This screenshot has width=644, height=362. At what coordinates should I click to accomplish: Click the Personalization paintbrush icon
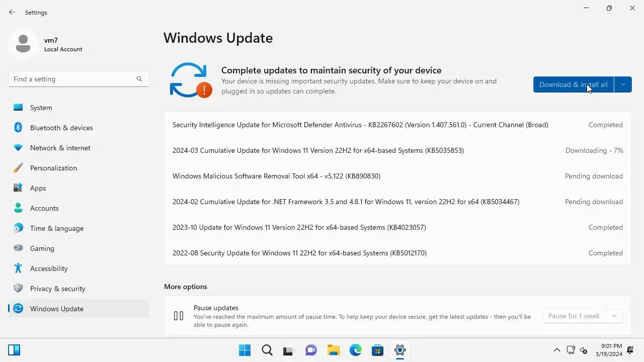tap(18, 168)
